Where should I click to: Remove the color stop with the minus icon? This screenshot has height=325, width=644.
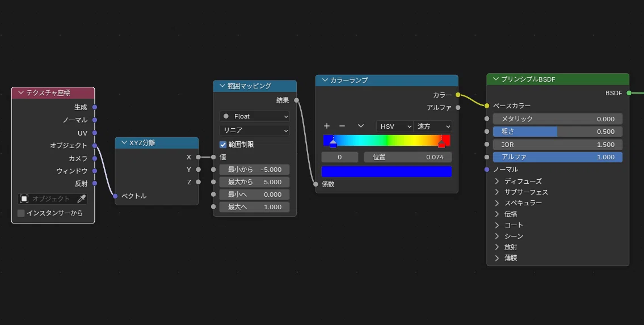342,126
